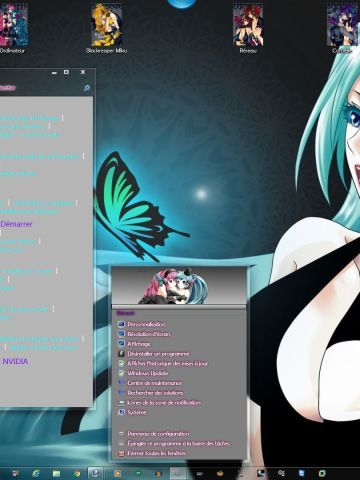
Task: Open the Blackreaper Miku desktop icon
Action: click(x=107, y=28)
